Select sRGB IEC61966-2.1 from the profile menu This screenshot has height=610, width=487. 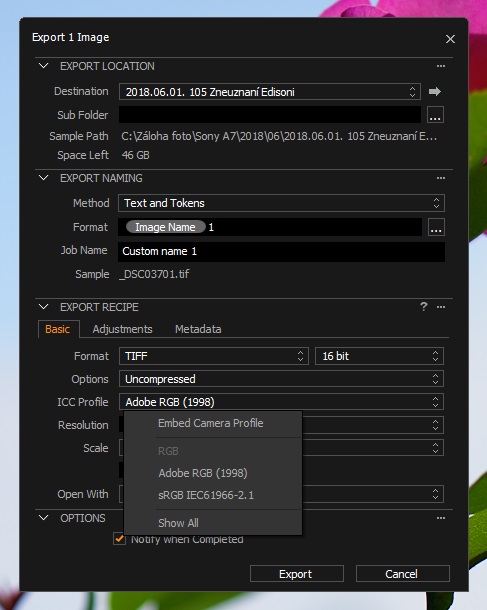tap(206, 495)
